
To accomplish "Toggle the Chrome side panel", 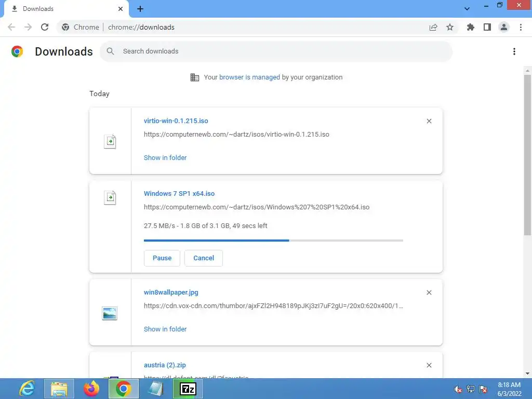I will (487, 27).
